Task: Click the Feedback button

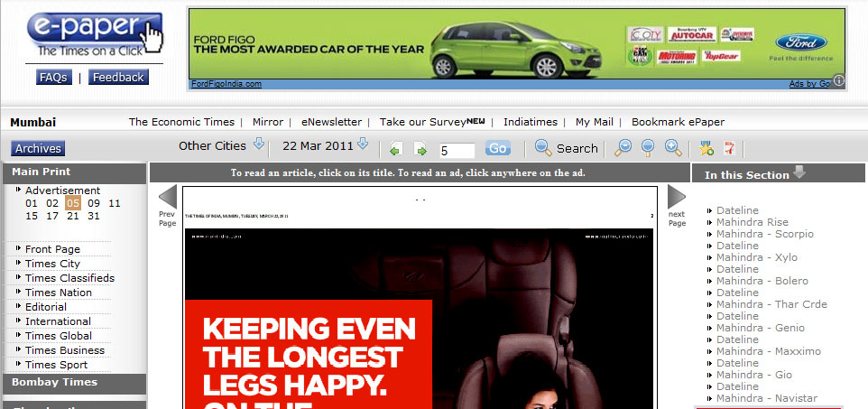Action: point(118,78)
